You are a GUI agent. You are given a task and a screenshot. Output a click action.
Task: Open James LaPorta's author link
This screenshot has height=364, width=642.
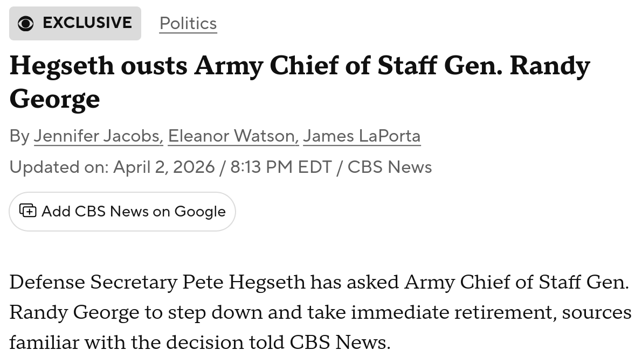pyautogui.click(x=362, y=136)
